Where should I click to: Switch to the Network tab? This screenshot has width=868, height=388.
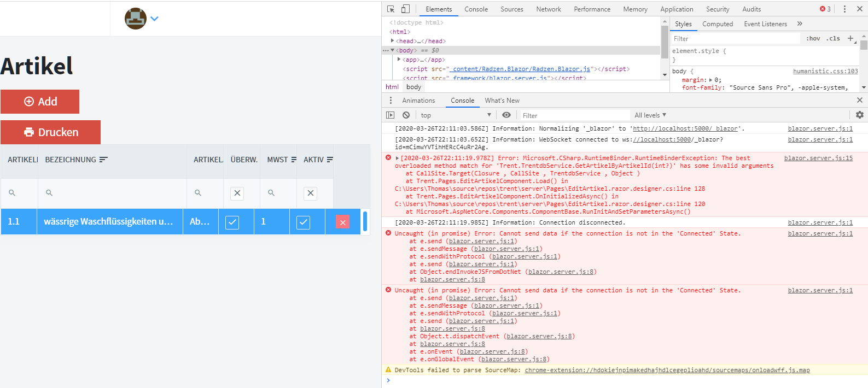click(x=549, y=9)
